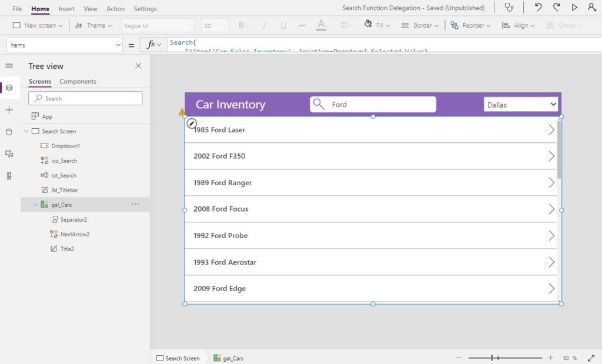Collapse the gal_Cars tree node
The height and width of the screenshot is (364, 602).
click(35, 205)
